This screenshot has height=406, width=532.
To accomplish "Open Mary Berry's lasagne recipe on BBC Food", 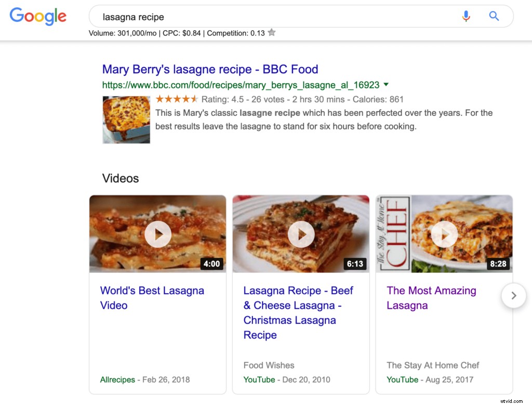I will point(210,69).
